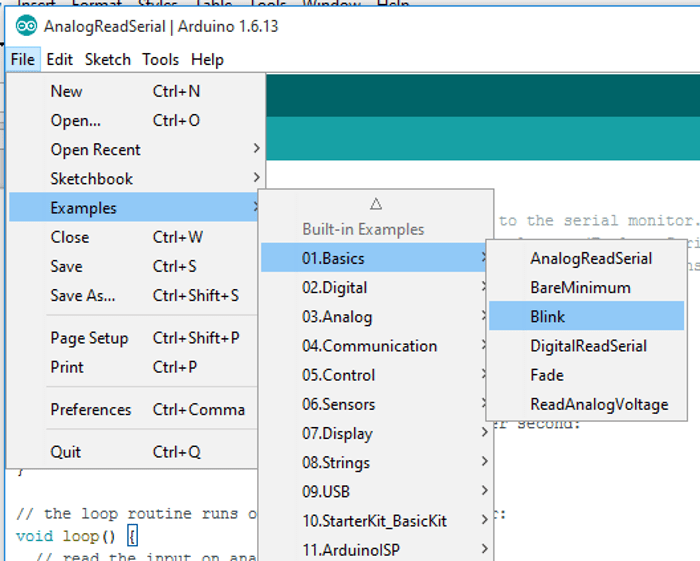The width and height of the screenshot is (700, 561).
Task: Open the Edit menu
Action: 59,59
